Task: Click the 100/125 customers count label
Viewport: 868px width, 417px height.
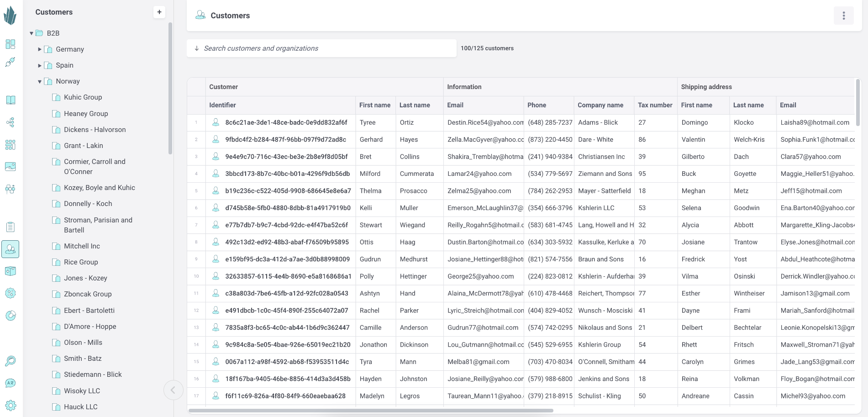Action: coord(487,48)
